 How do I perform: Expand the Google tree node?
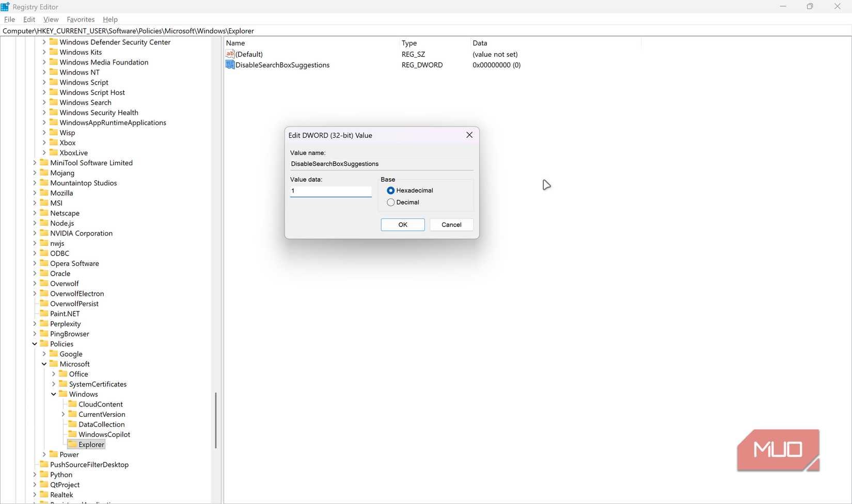[x=44, y=354]
